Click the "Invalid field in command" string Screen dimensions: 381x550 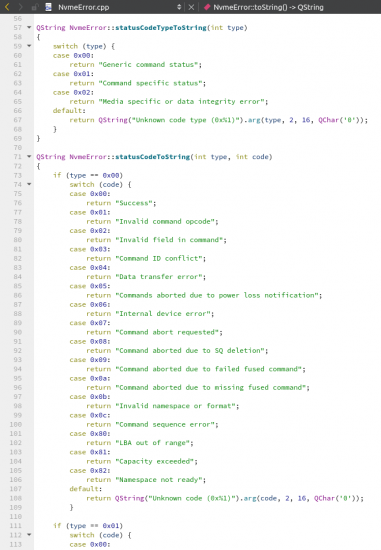pyautogui.click(x=169, y=240)
